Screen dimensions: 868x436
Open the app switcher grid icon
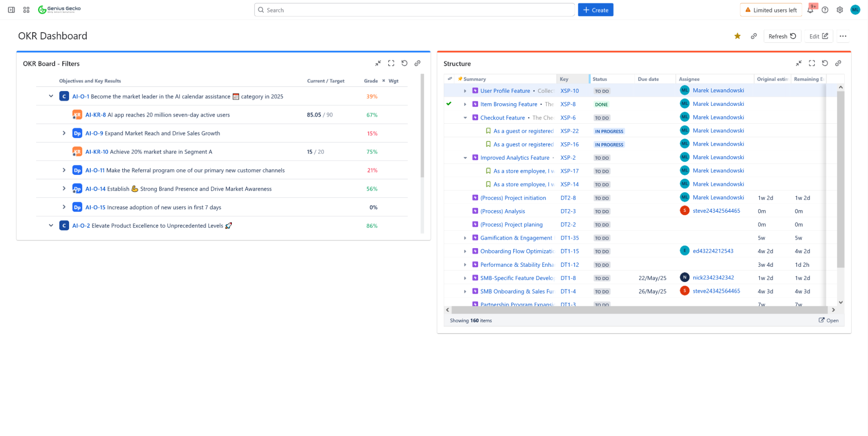[26, 10]
